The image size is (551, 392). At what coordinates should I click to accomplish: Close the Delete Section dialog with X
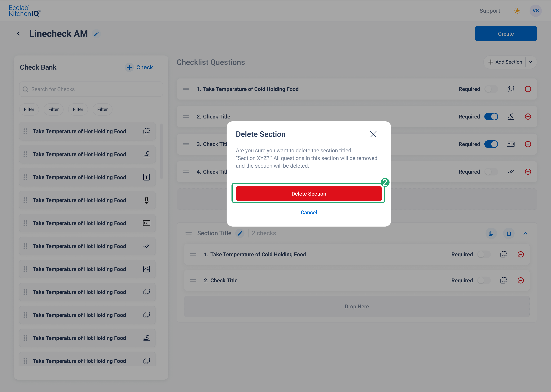[x=373, y=134]
